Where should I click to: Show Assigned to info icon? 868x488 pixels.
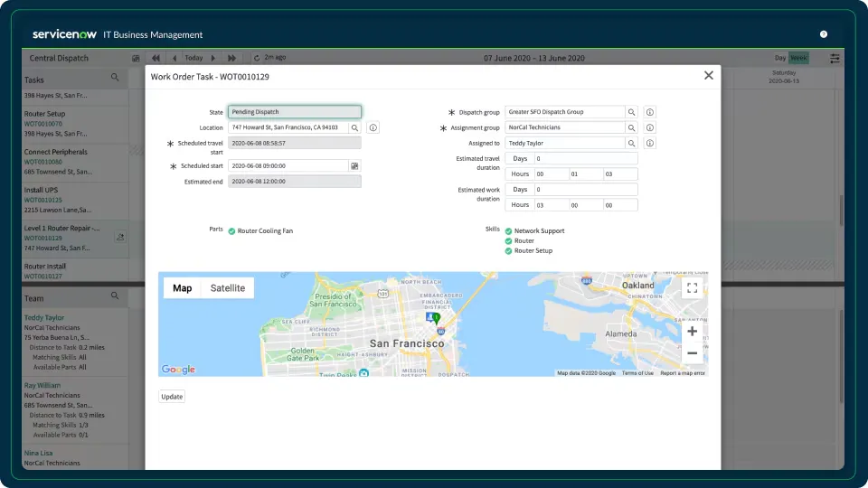650,144
